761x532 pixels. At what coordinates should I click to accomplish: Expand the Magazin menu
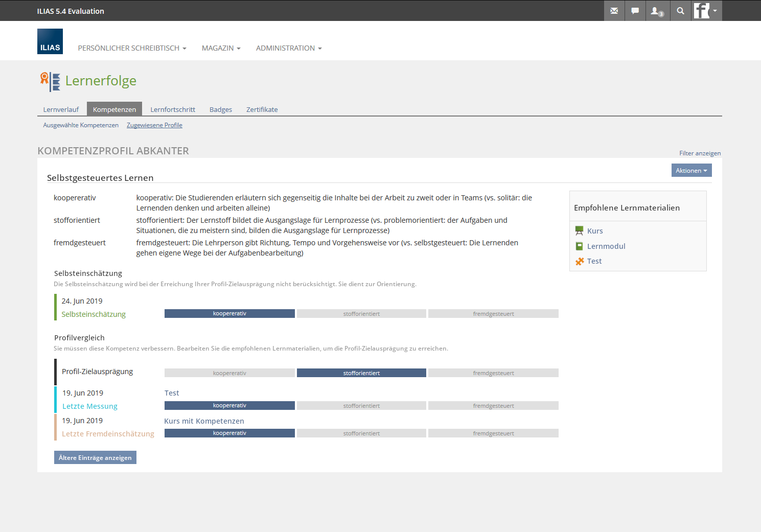tap(221, 48)
